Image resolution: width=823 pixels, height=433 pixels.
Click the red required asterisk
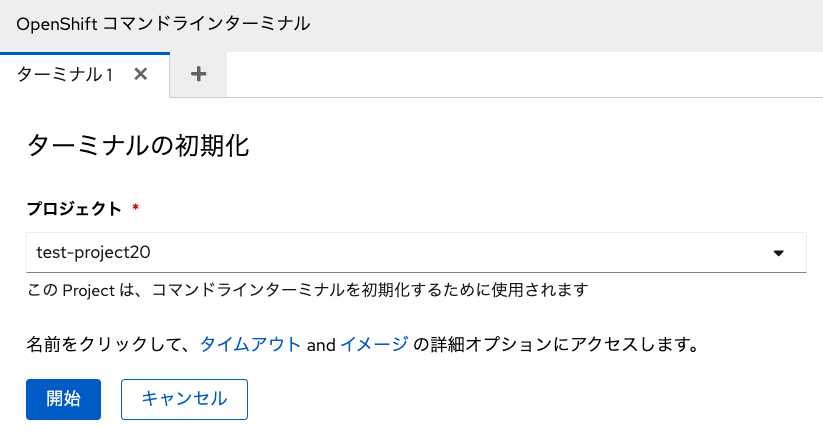(135, 207)
